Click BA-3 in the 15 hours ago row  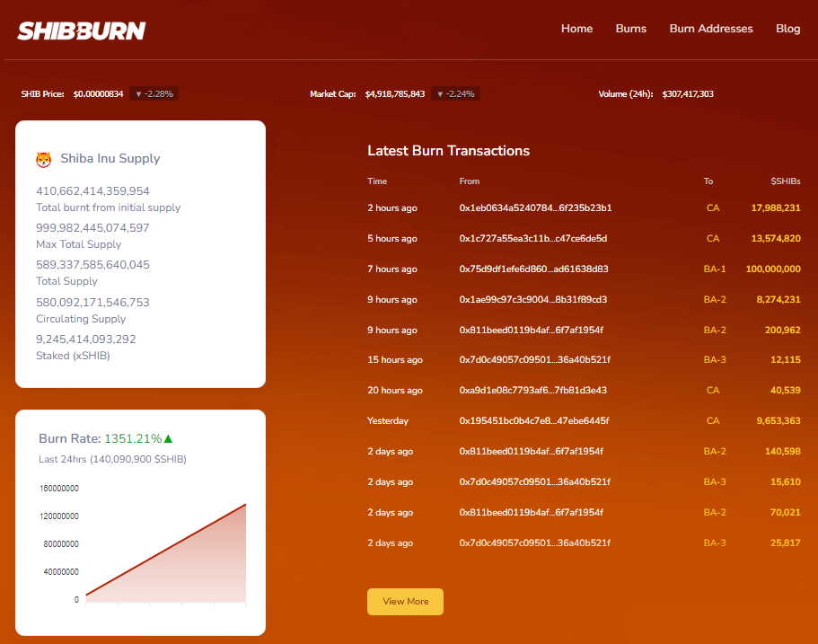(x=714, y=359)
